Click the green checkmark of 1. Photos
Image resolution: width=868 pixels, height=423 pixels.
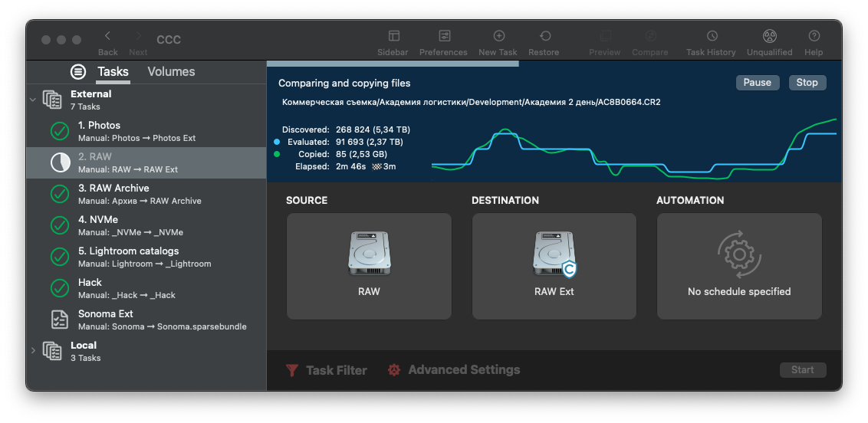(60, 131)
